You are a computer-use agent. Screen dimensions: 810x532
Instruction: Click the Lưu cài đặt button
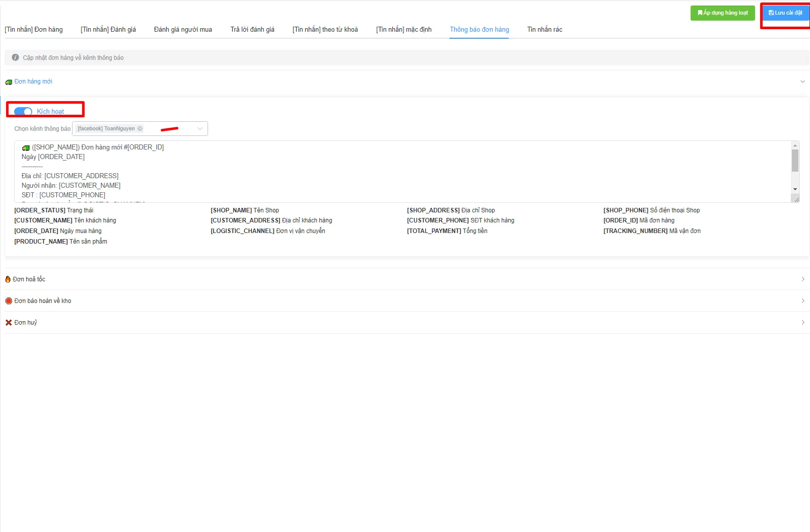coord(785,13)
